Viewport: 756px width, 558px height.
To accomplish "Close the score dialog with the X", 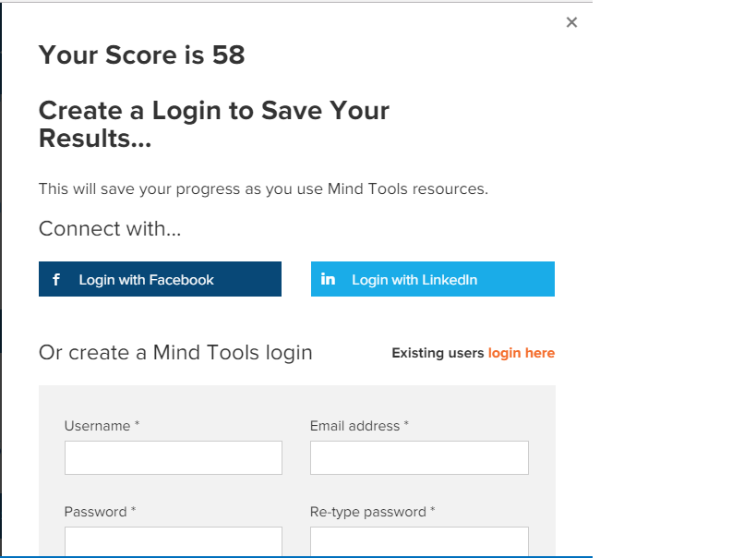I will [x=571, y=22].
